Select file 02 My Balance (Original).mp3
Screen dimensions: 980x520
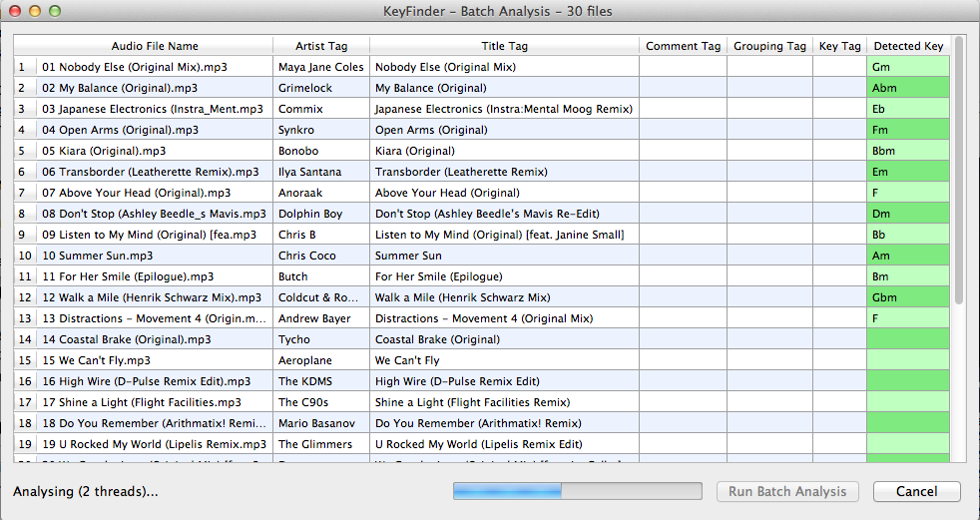click(155, 88)
